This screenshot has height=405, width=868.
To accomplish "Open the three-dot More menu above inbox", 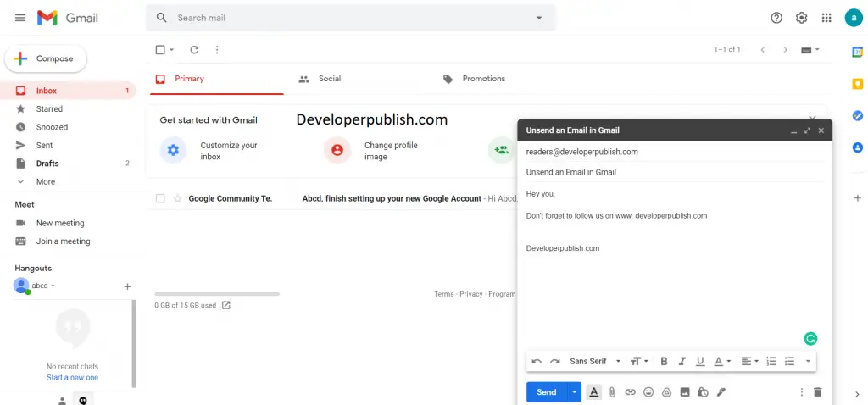I will (217, 50).
